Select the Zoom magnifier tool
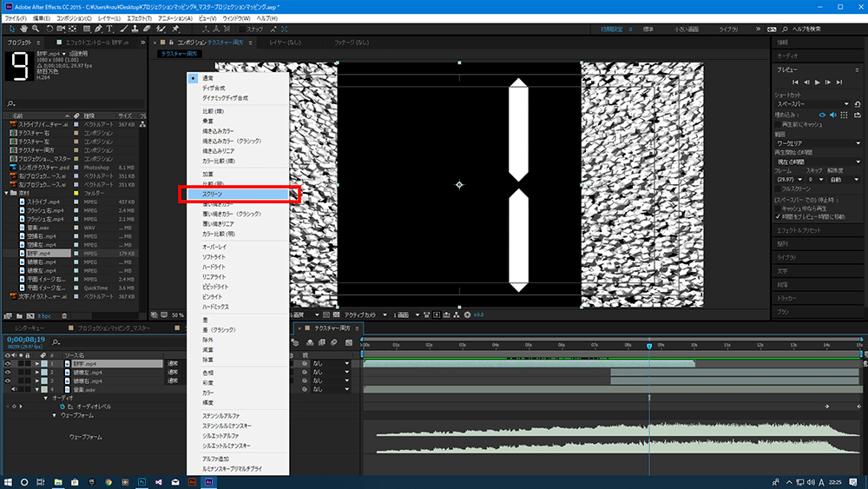The image size is (868, 489). (36, 29)
